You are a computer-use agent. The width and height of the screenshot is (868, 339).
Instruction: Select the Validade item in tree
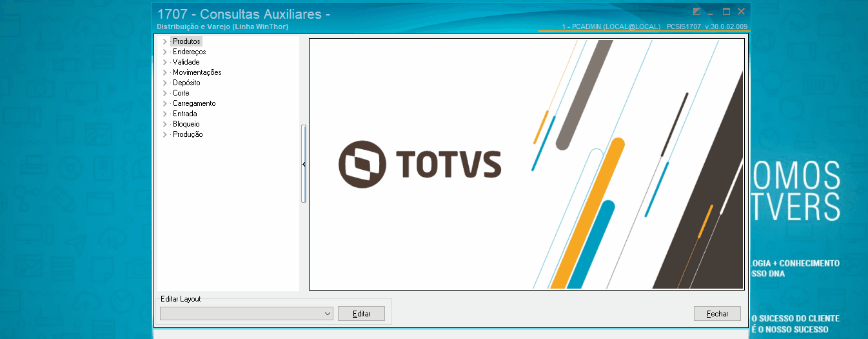[x=186, y=62]
